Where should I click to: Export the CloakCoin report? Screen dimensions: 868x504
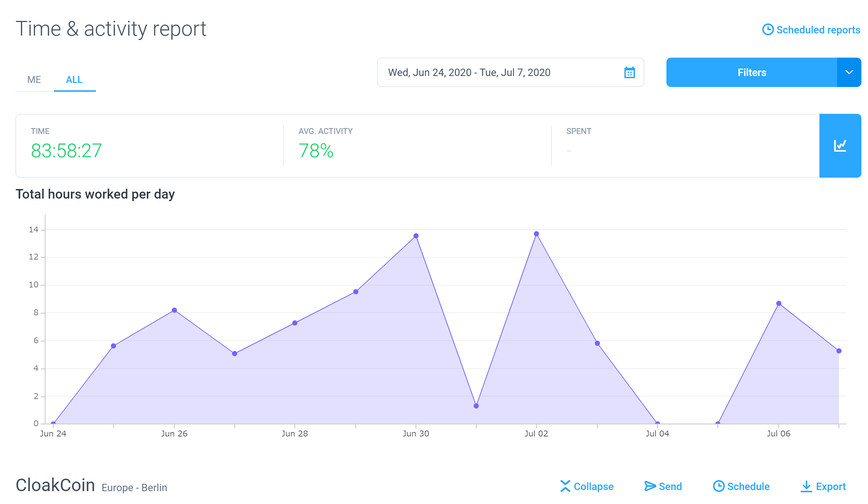(823, 486)
